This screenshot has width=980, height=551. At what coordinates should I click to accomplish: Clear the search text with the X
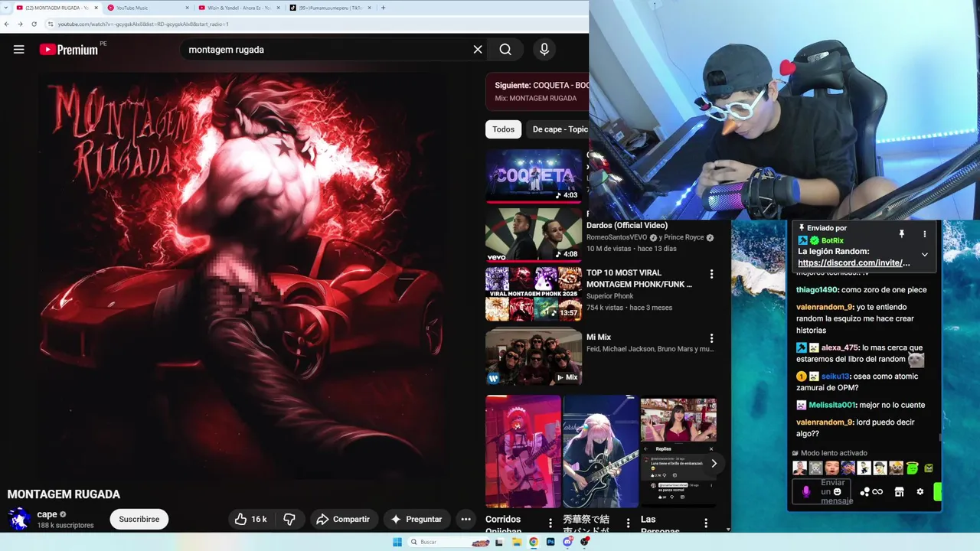pos(478,50)
